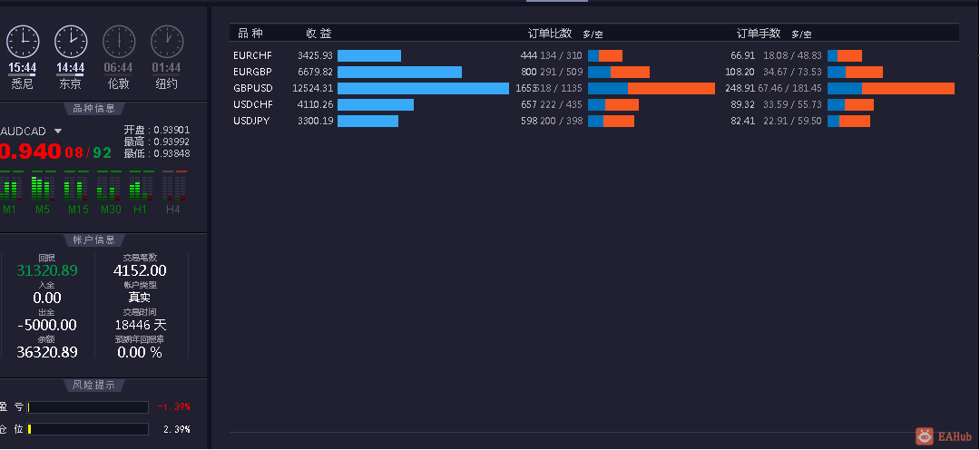Click the 2.39% position percentage

coord(176,429)
